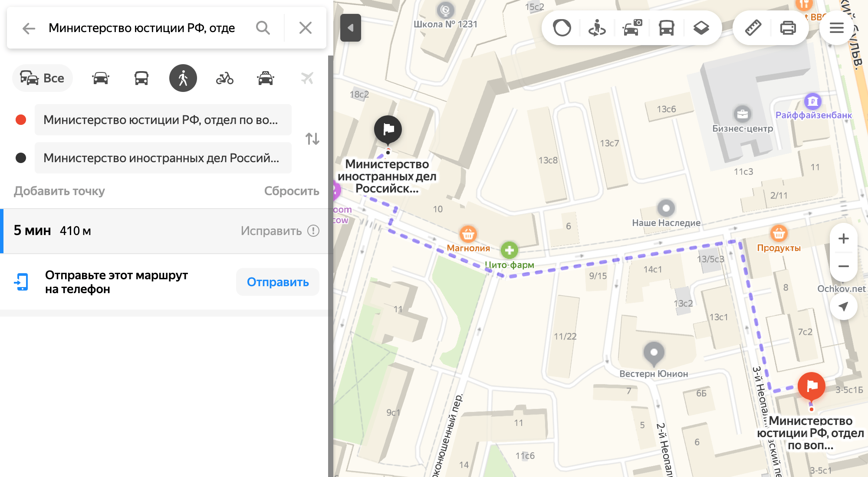Click building label 13с6

click(x=666, y=109)
